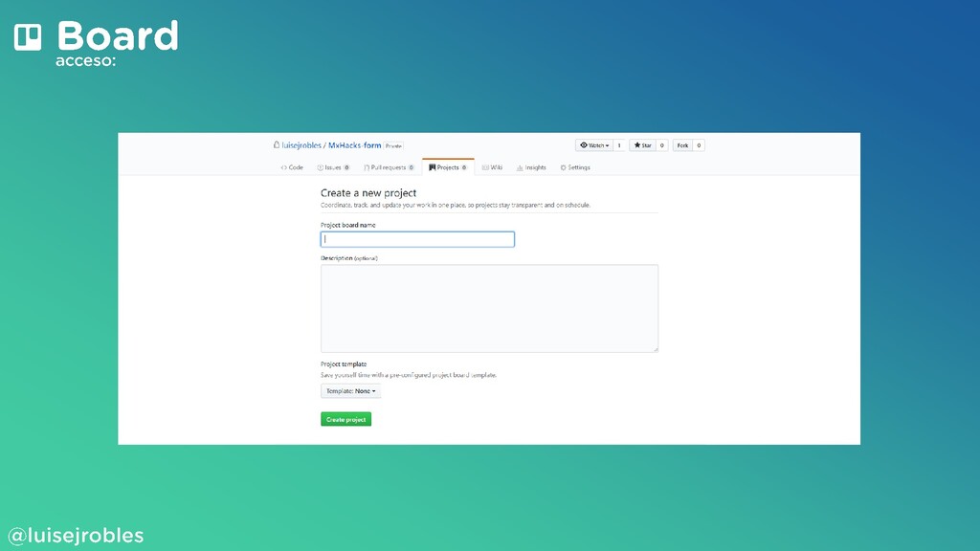
Task: Select the Projects tab
Action: tap(448, 167)
